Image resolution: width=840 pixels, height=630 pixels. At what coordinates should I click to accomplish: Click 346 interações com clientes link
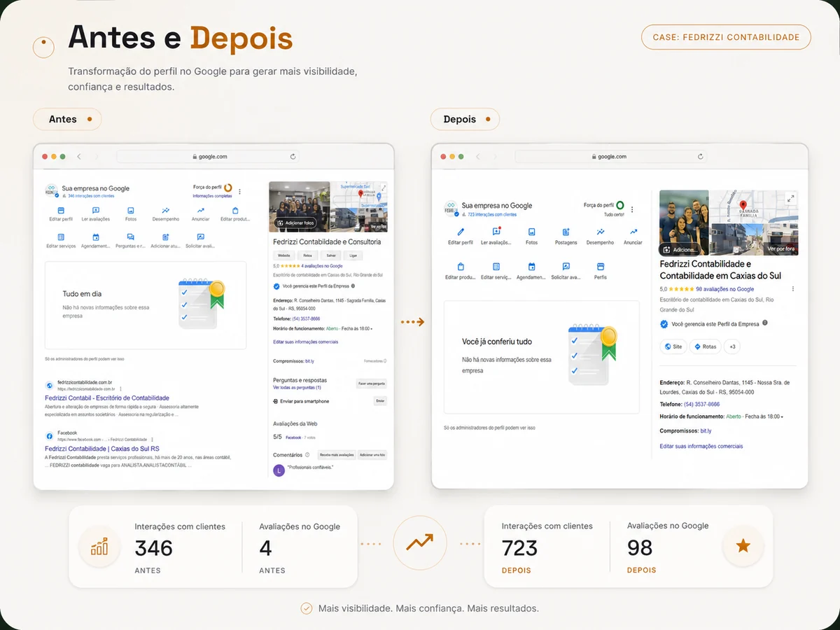(x=91, y=196)
